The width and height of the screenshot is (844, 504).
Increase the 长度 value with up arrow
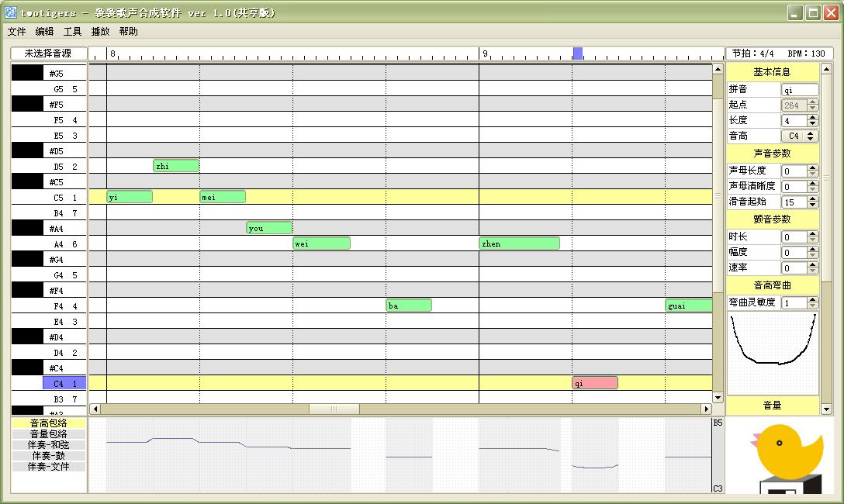click(813, 117)
